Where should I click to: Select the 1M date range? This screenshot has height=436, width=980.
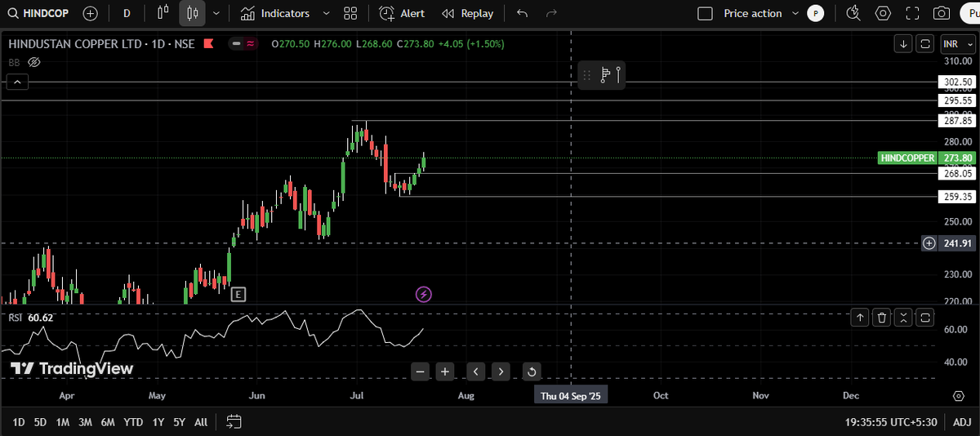click(x=63, y=422)
